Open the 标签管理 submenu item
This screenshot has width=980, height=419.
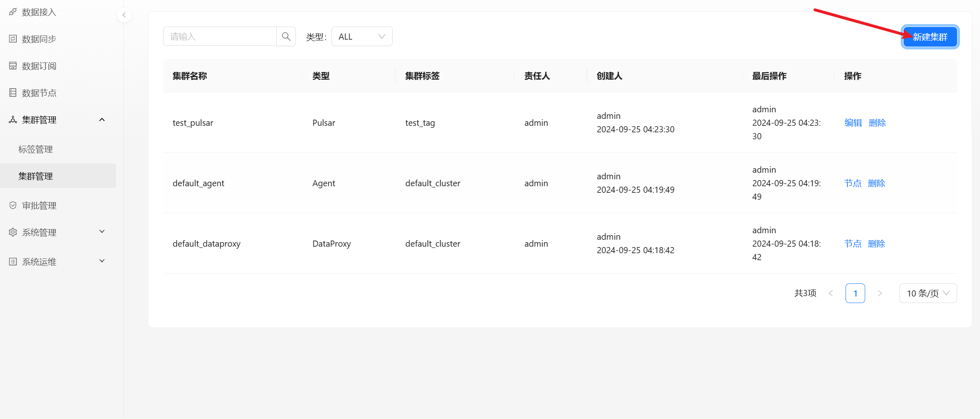(36, 149)
